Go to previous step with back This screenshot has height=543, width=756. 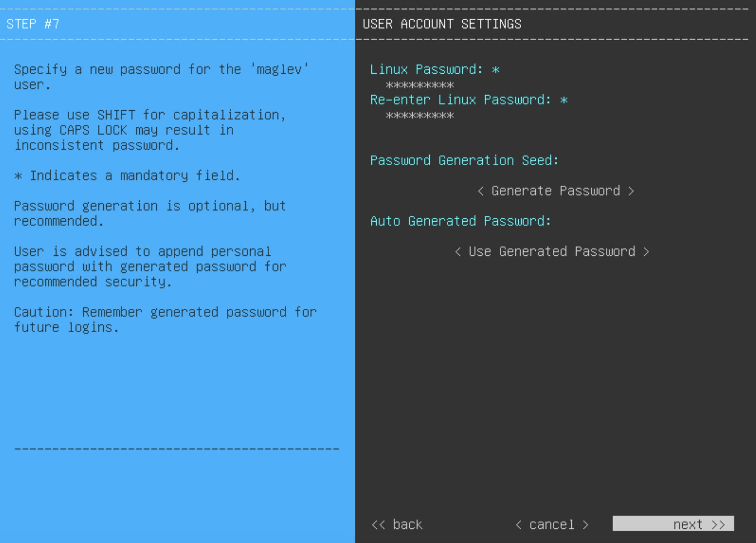[397, 524]
